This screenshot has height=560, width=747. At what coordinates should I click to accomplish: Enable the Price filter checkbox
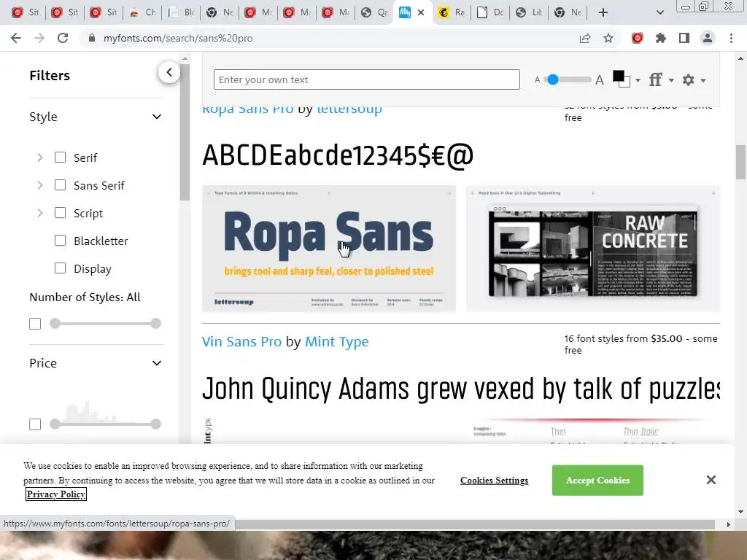(x=35, y=424)
